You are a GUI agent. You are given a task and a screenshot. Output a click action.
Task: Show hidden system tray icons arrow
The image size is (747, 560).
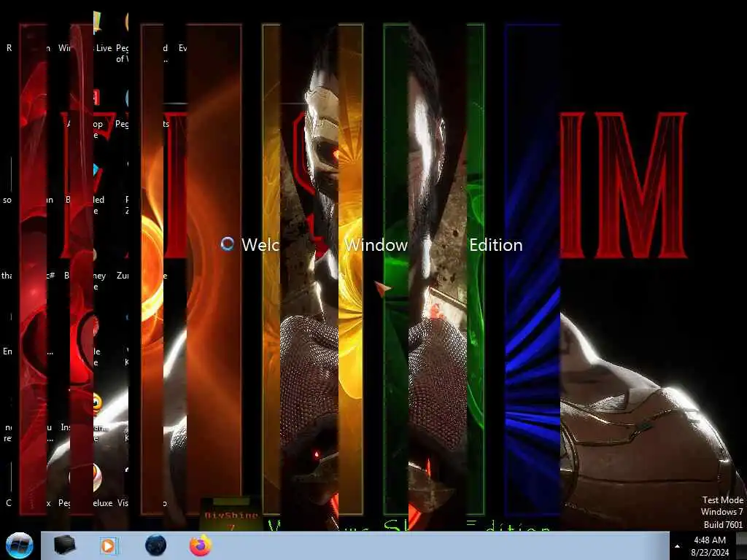(x=677, y=546)
